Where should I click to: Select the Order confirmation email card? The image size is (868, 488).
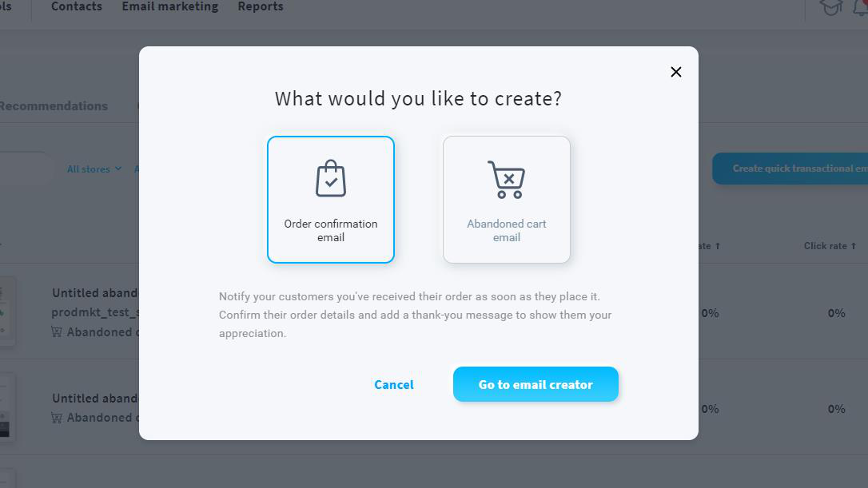331,199
